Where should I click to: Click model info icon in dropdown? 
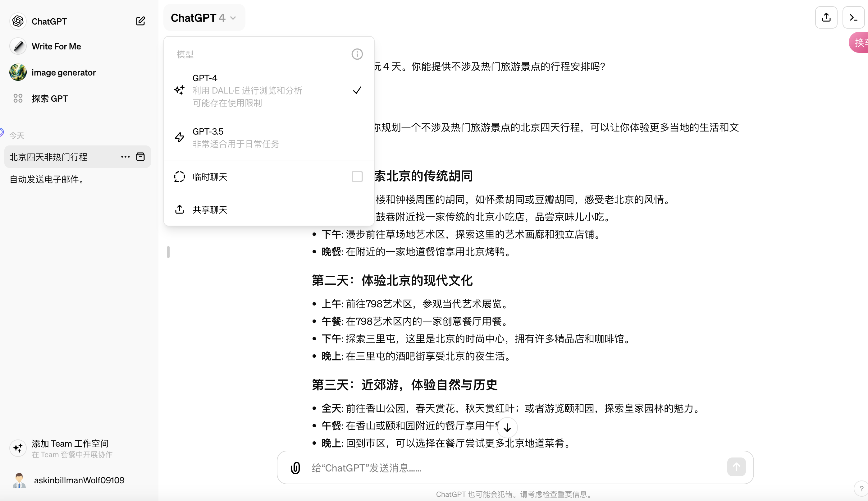[357, 54]
